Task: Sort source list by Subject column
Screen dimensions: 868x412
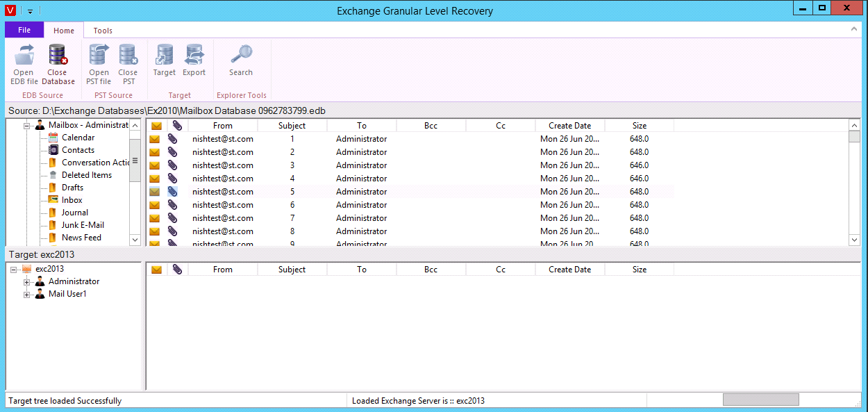Action: click(x=292, y=126)
